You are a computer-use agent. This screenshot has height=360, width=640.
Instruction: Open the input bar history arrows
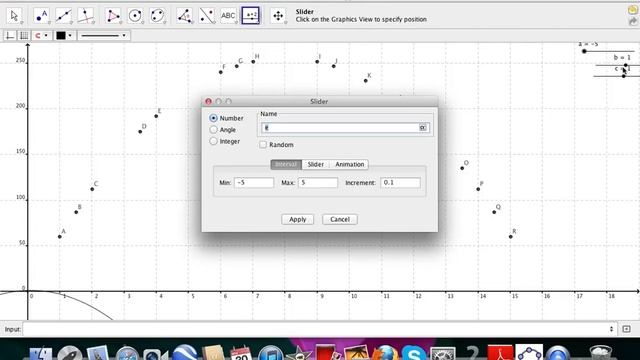pyautogui.click(x=611, y=329)
